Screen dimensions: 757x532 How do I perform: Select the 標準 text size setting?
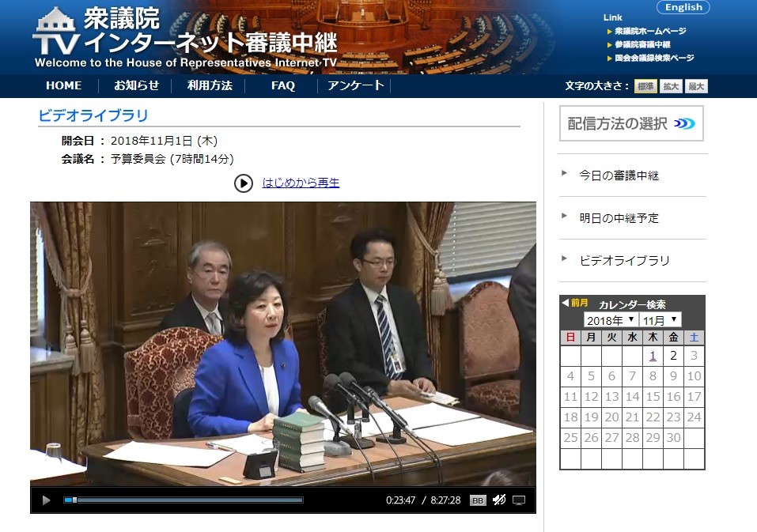click(x=644, y=85)
